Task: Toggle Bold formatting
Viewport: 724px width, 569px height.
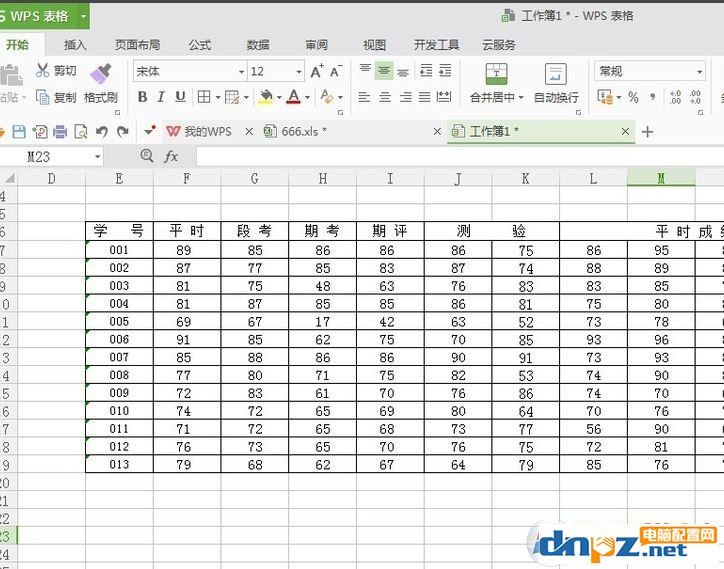Action: coord(143,97)
